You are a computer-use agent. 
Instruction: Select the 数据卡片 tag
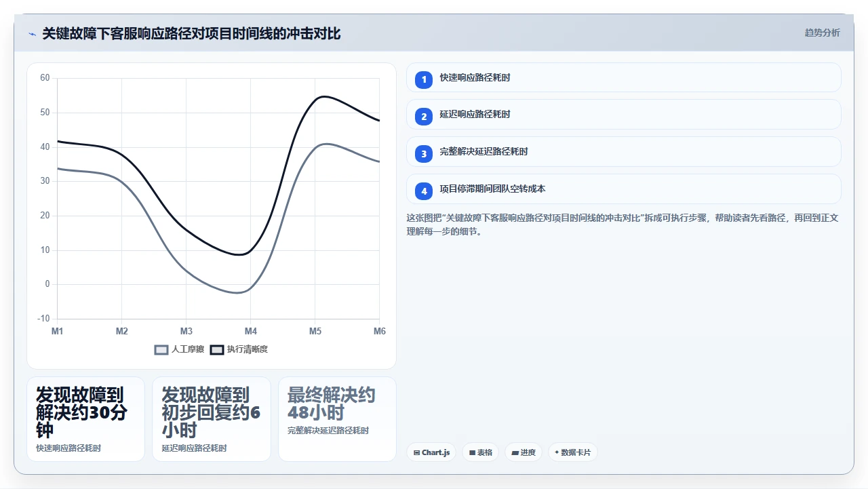(x=572, y=452)
